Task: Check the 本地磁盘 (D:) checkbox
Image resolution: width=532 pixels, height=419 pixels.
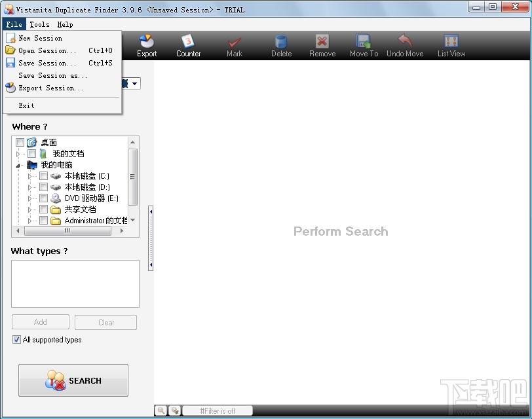Action: pos(43,187)
